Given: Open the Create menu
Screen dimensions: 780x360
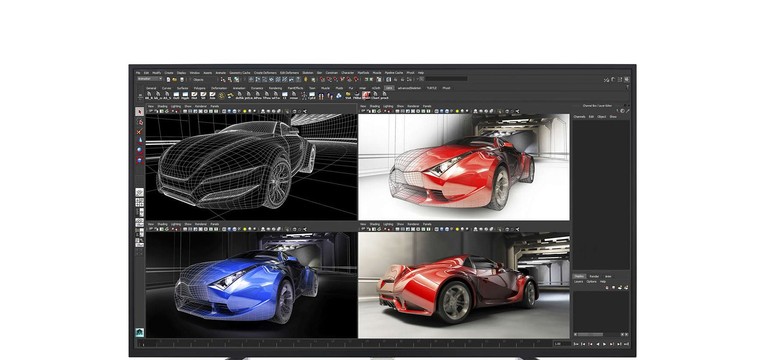Looking at the screenshot, I should click(x=169, y=73).
